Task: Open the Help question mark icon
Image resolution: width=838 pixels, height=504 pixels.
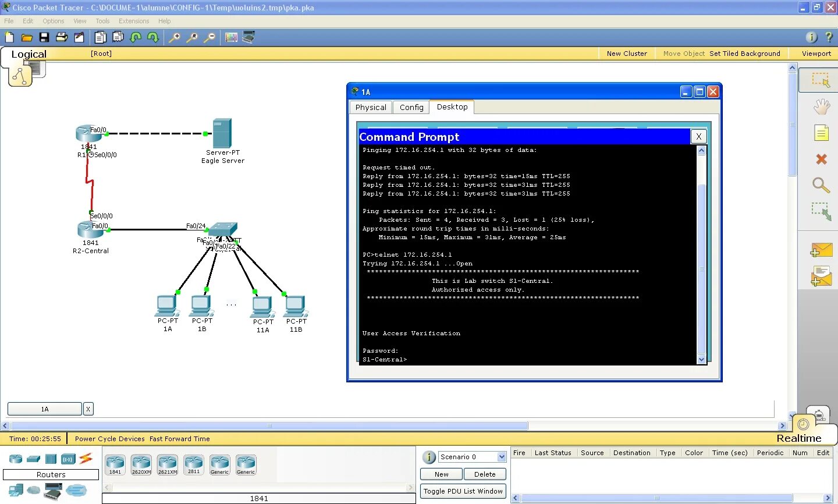Action: point(829,37)
